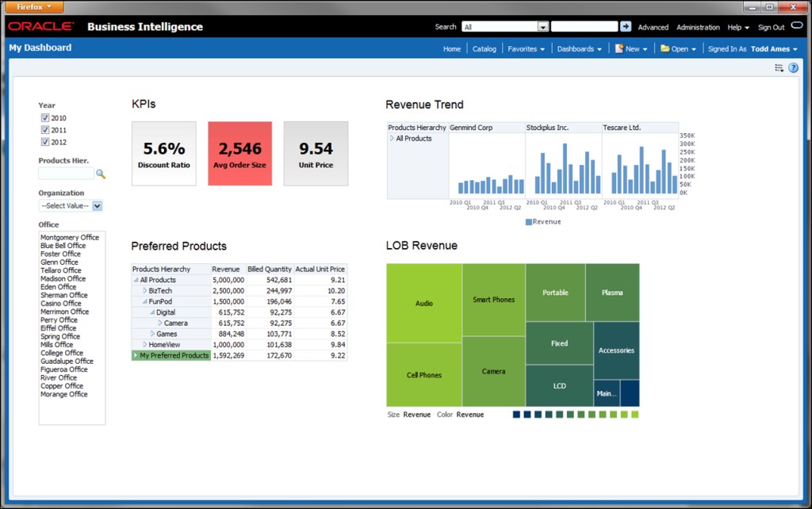Expand the Games row
812x509 pixels.
[x=152, y=334]
